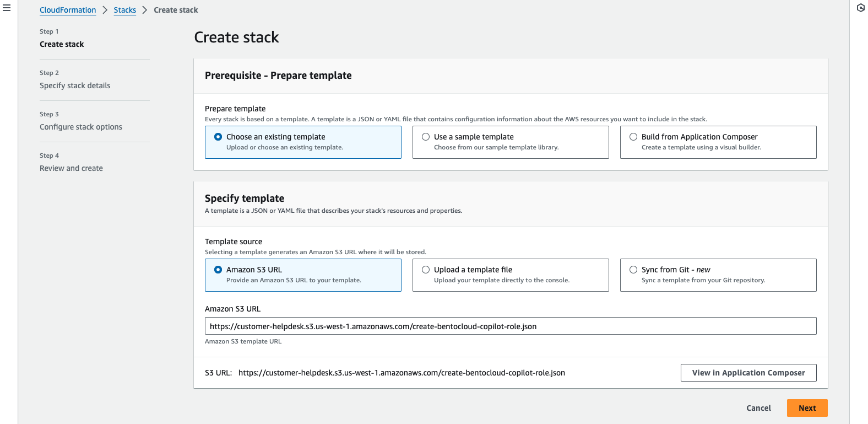Go to CloudFormation breadcrumb link
The height and width of the screenshot is (424, 868).
click(x=68, y=10)
